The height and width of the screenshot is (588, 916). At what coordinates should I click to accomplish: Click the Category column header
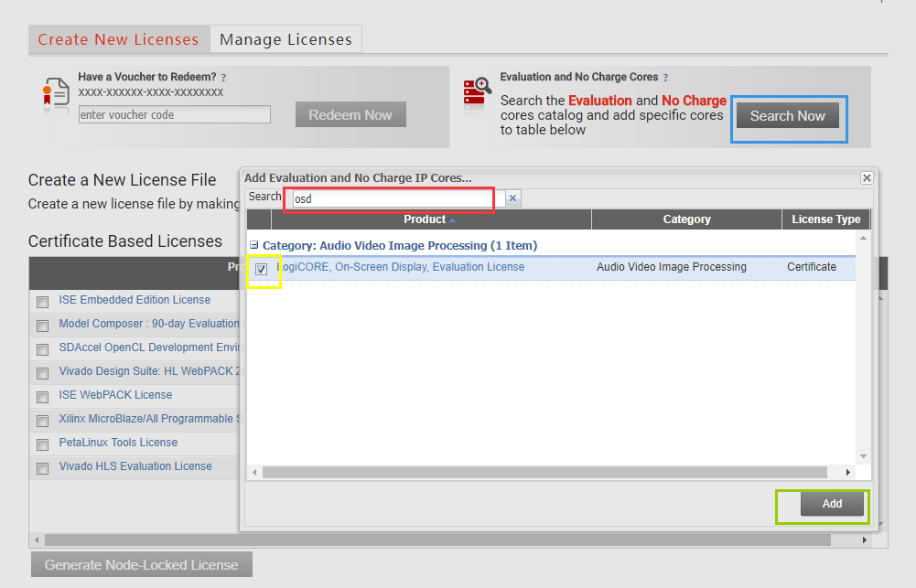click(686, 219)
